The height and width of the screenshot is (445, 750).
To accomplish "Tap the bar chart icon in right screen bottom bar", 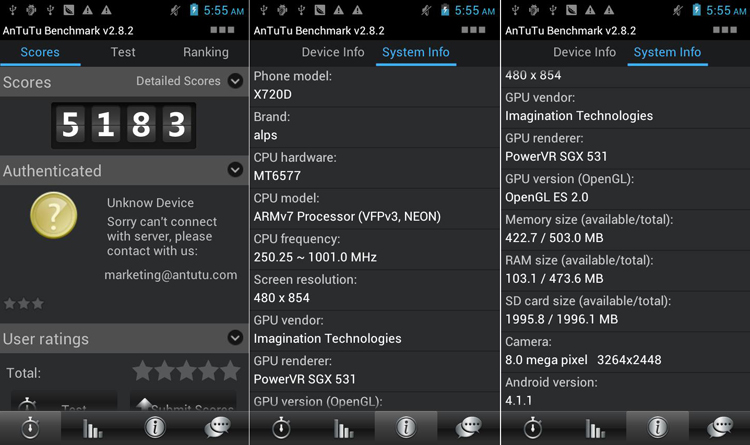I will pos(595,428).
